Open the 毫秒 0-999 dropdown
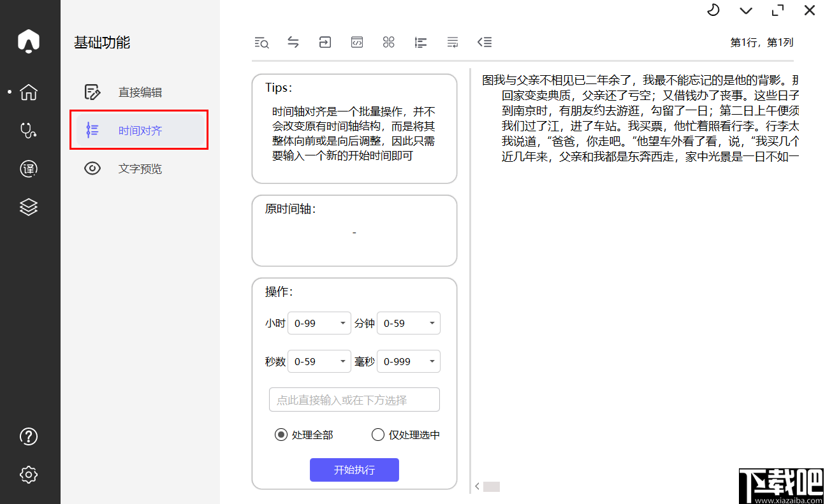The height and width of the screenshot is (504, 825). coord(409,361)
